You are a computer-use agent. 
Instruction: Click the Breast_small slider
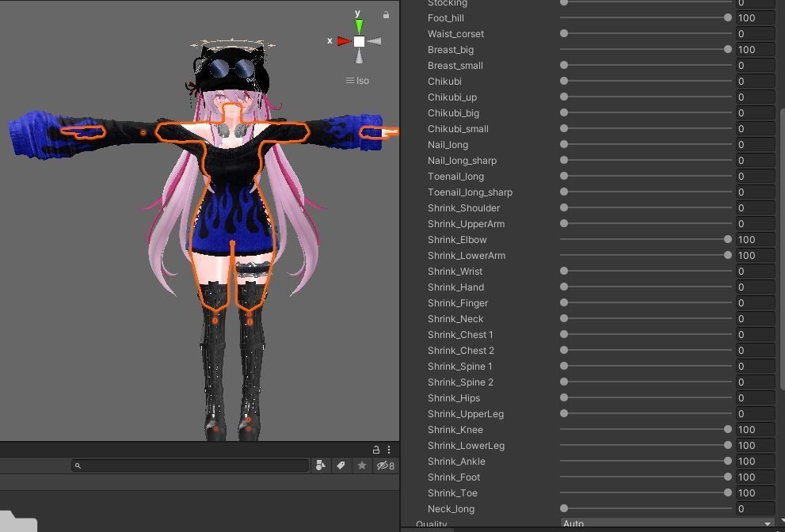pos(646,65)
